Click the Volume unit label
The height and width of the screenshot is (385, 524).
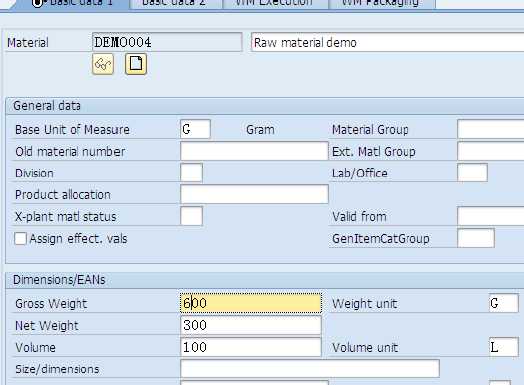click(x=365, y=348)
